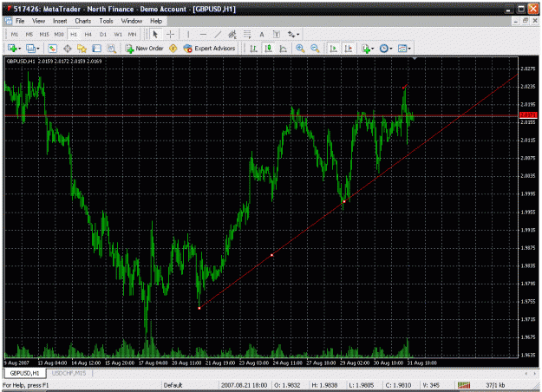542x392 pixels.
Task: Toggle the Market Watch window icon
Action: pos(53,49)
